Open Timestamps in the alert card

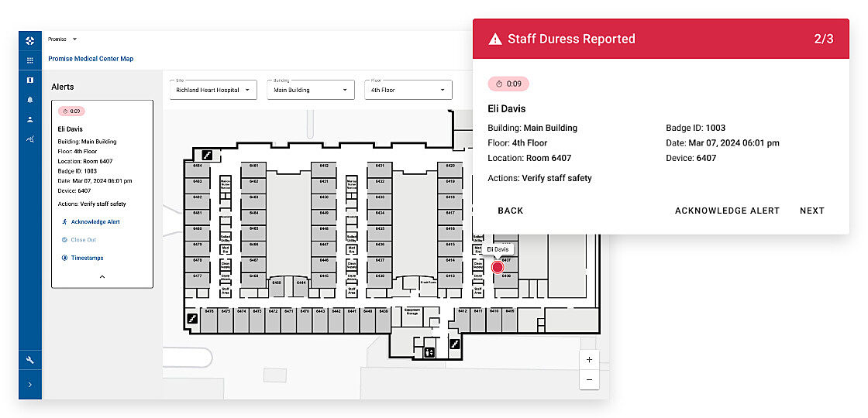click(x=87, y=258)
